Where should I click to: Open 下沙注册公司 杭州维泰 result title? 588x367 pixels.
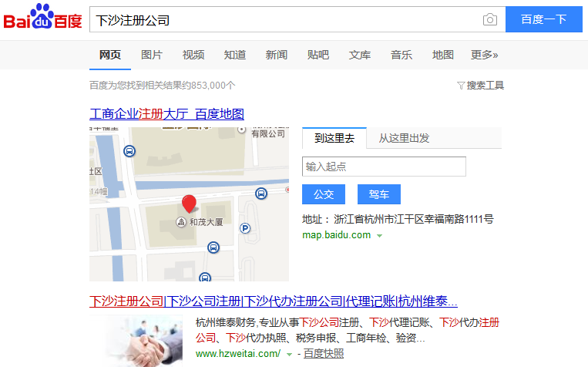pyautogui.click(x=274, y=301)
